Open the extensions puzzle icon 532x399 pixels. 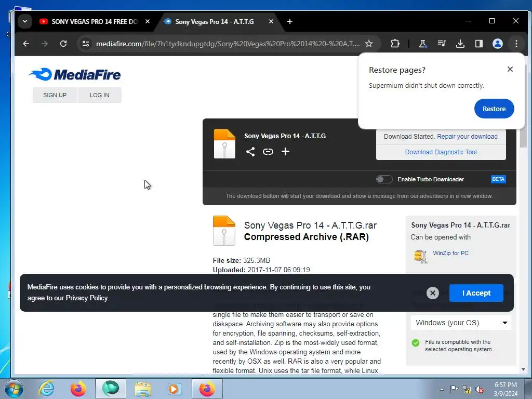pos(395,44)
